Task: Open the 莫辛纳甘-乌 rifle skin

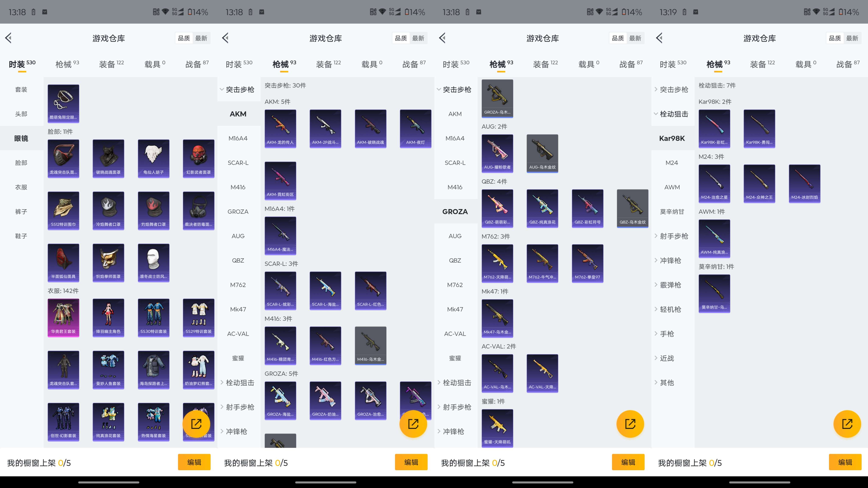Action: click(x=714, y=293)
